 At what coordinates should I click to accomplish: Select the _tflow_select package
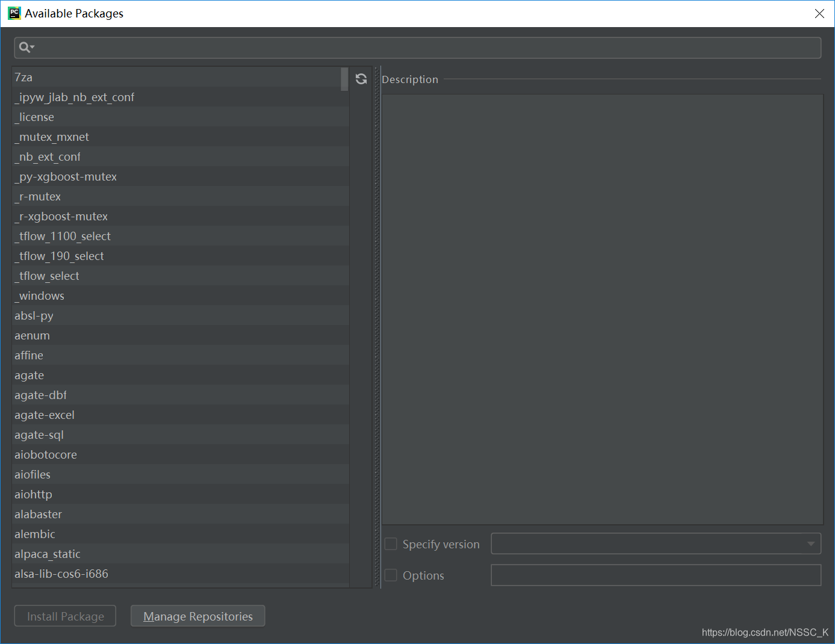click(x=181, y=276)
